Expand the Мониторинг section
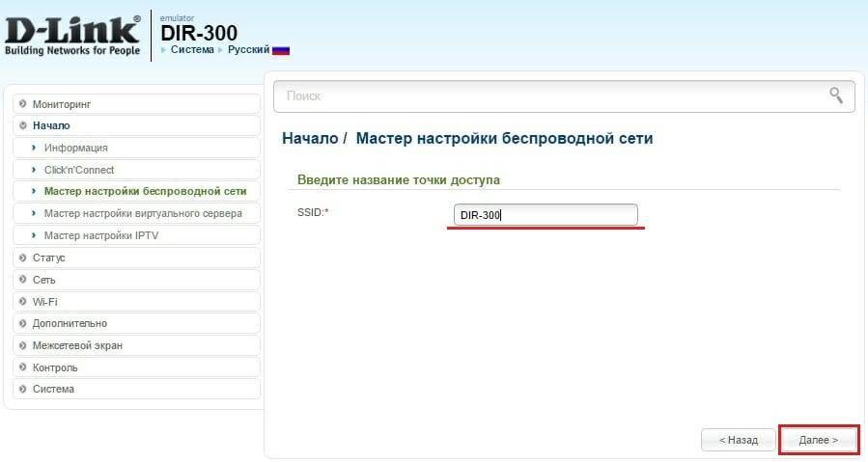The image size is (868, 462). (x=62, y=103)
